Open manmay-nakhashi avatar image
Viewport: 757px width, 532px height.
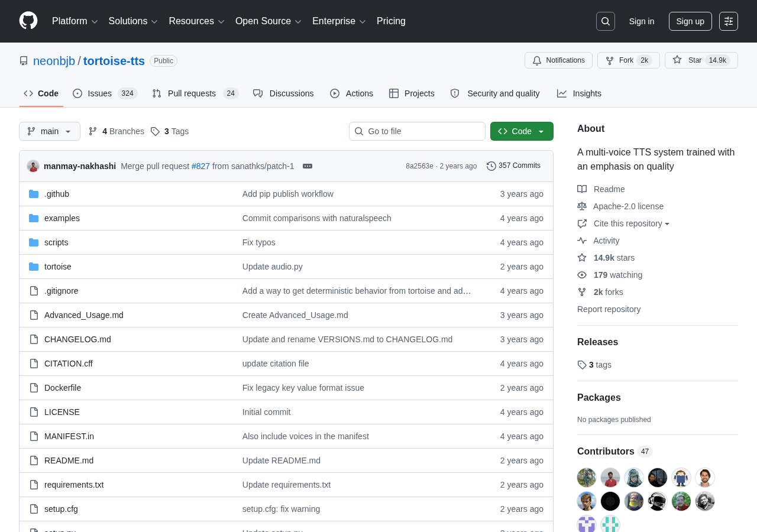[x=33, y=166]
